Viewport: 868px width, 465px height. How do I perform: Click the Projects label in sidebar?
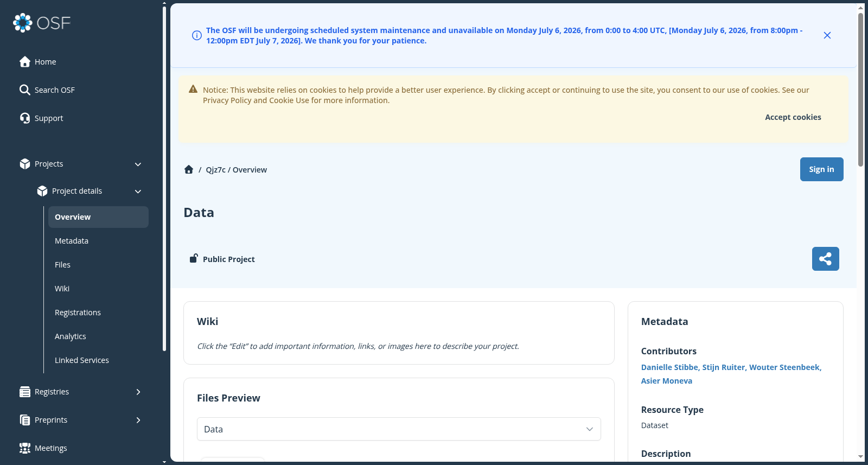[x=49, y=164]
